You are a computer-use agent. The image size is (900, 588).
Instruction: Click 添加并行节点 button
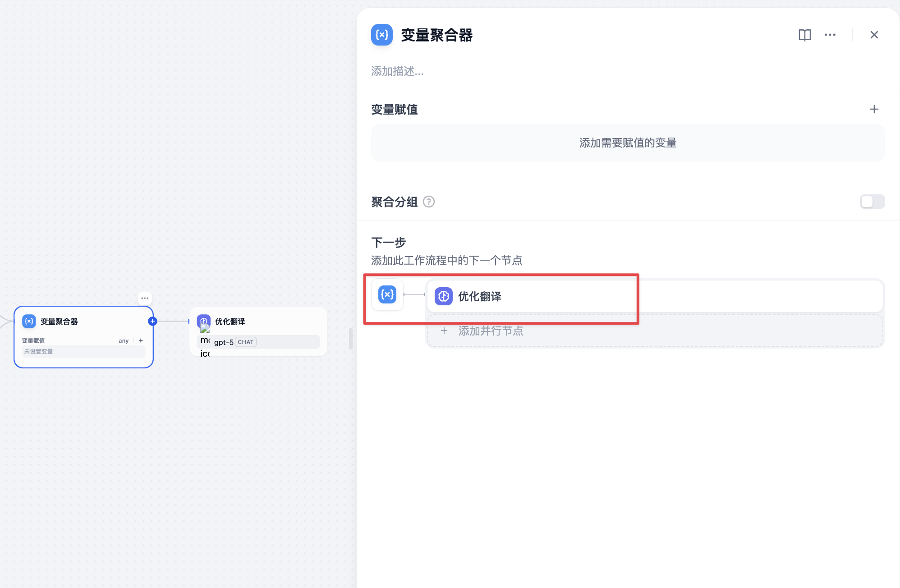tap(655, 331)
